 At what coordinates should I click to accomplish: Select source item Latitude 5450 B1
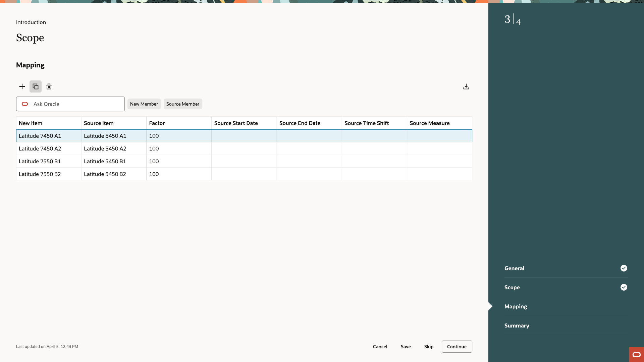point(114,161)
